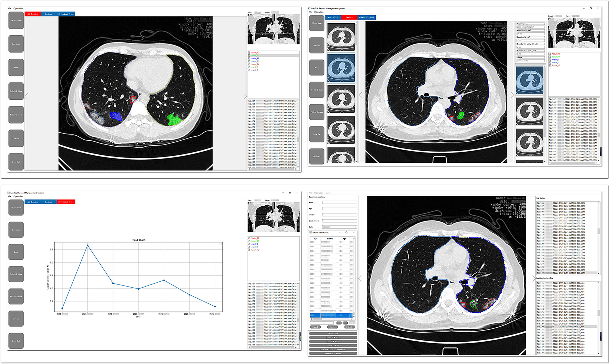Click Load DCM Files button
This screenshot has width=609, height=364.
(x=333, y=342)
